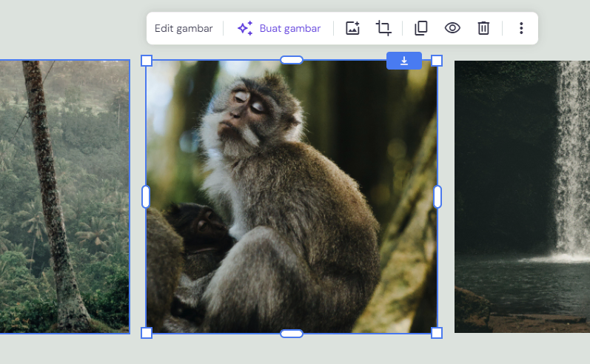Click the blue download button on monkey image
The width and height of the screenshot is (590, 364).
click(x=404, y=61)
